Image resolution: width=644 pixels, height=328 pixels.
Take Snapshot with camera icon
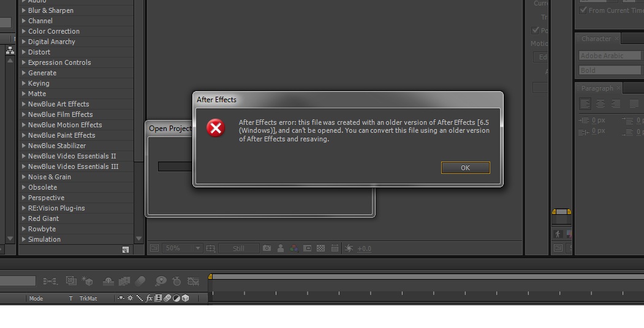coord(267,248)
